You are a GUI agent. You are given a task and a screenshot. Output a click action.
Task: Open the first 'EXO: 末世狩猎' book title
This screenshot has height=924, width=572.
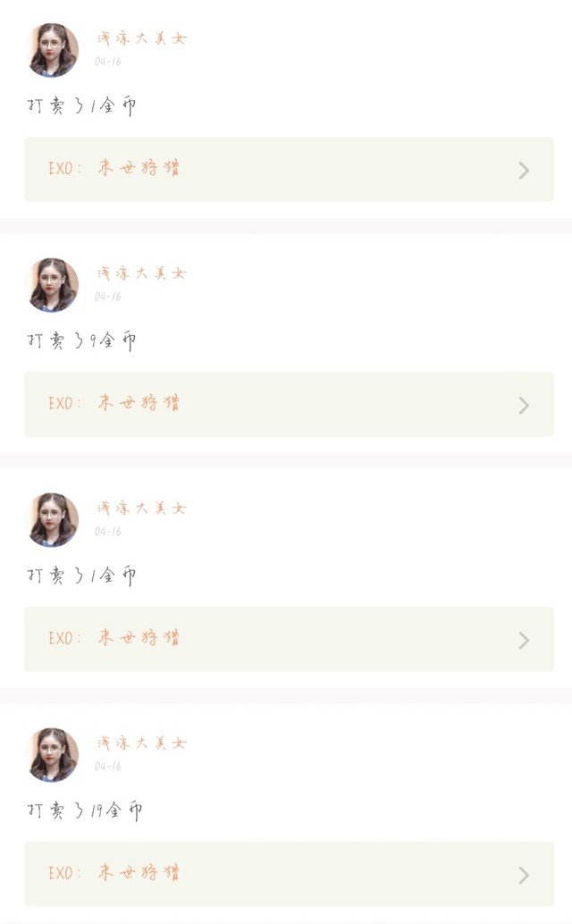click(114, 169)
